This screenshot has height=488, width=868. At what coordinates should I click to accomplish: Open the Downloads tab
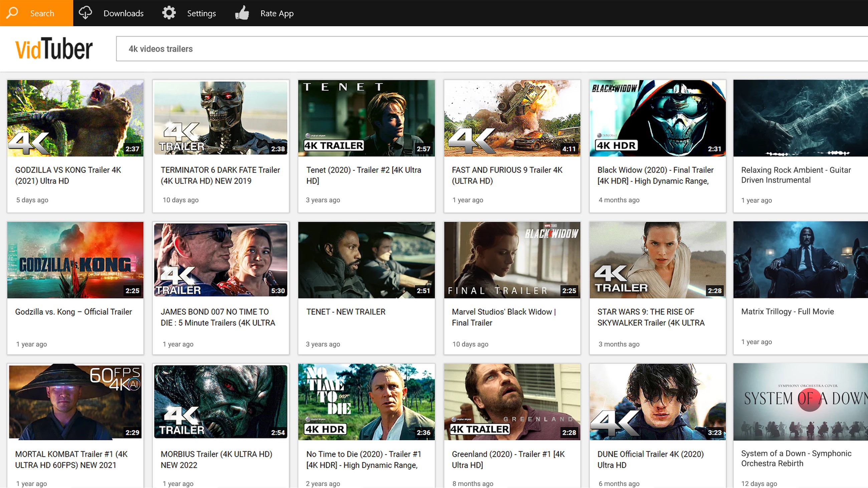coord(123,13)
